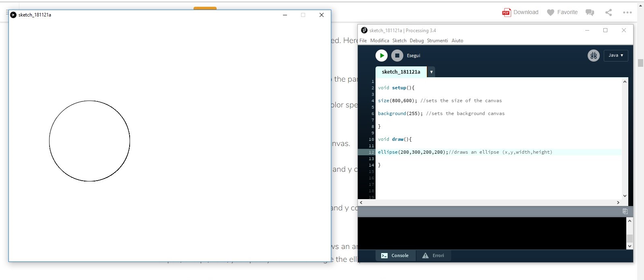Click the void draw(){ code line
The height and width of the screenshot is (280, 644).
[x=395, y=139]
